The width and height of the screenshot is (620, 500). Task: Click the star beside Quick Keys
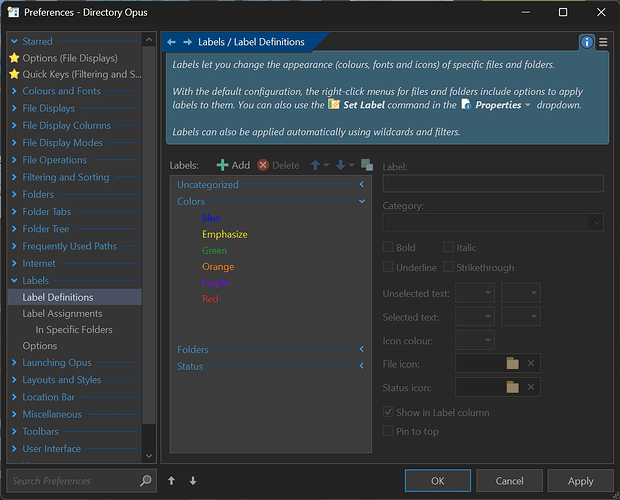(14, 74)
